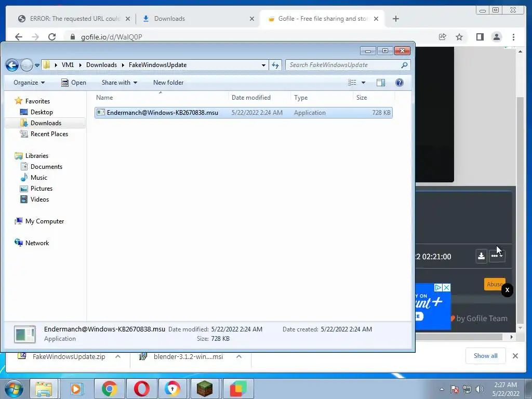Dismiss the ad with black X

click(x=507, y=290)
